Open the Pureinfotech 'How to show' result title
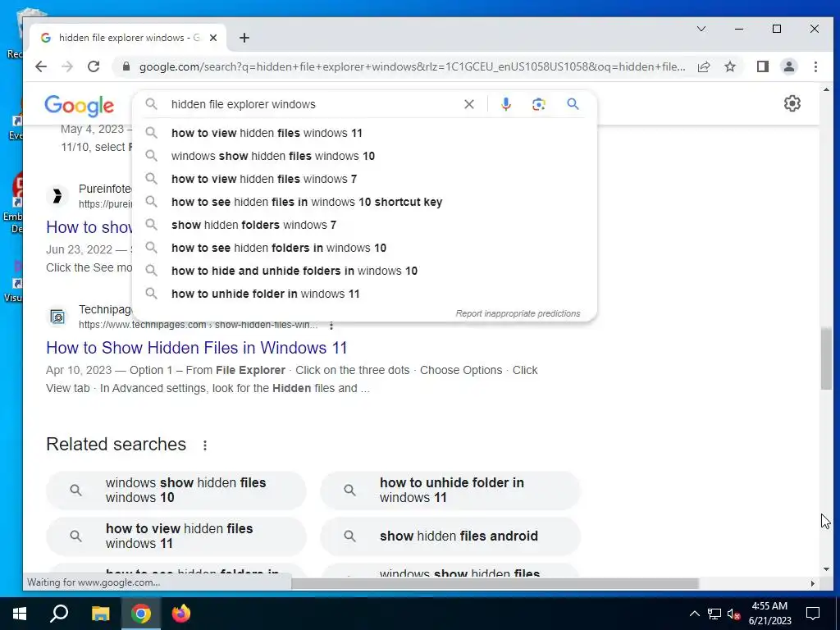840x630 pixels. point(89,227)
